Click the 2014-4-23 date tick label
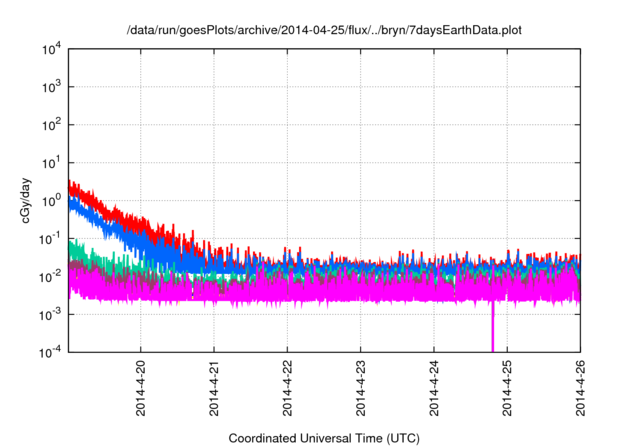This screenshot has height=448, width=640. [x=360, y=388]
